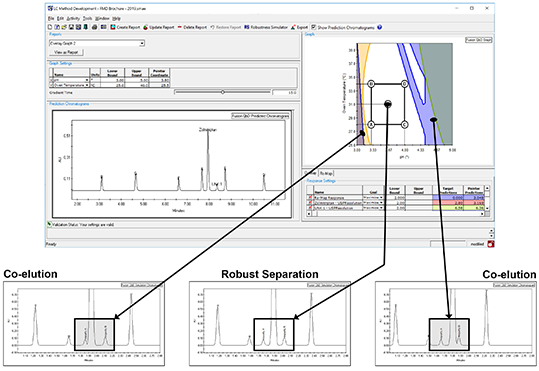The width and height of the screenshot is (539, 371).
Task: Open the Oven Temperature variable name dropdown
Action: (x=87, y=85)
